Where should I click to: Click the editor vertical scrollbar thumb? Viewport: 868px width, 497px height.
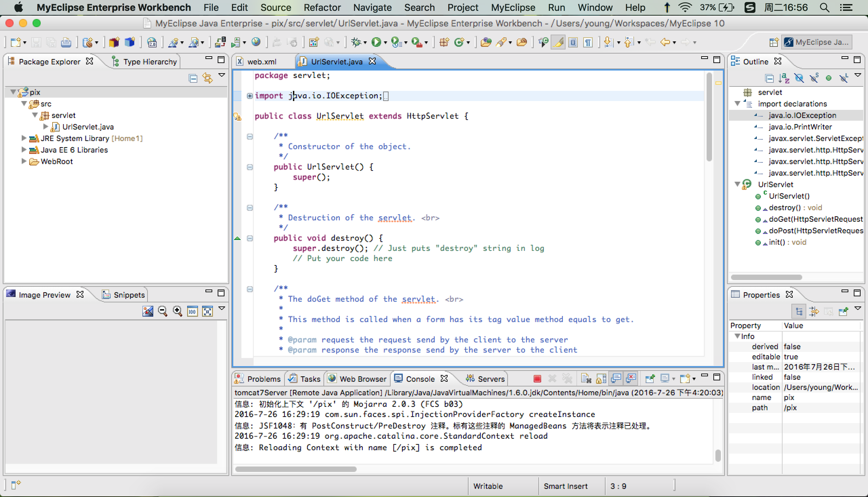click(709, 117)
